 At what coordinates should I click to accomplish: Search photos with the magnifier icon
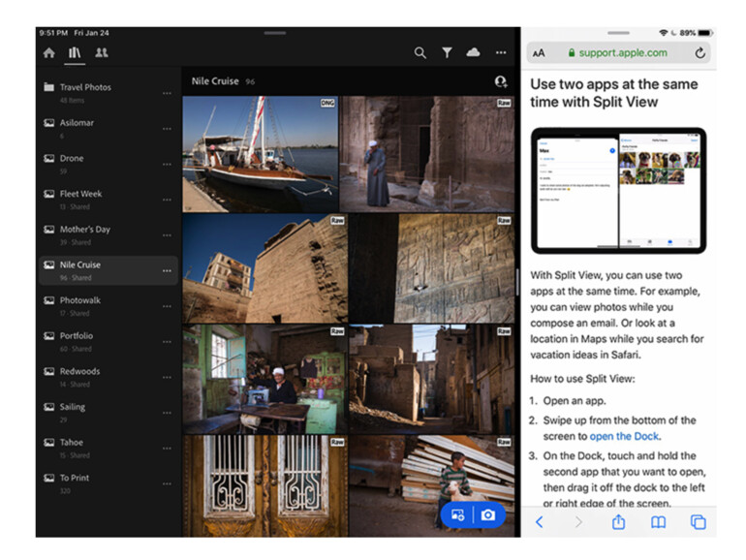tap(420, 53)
